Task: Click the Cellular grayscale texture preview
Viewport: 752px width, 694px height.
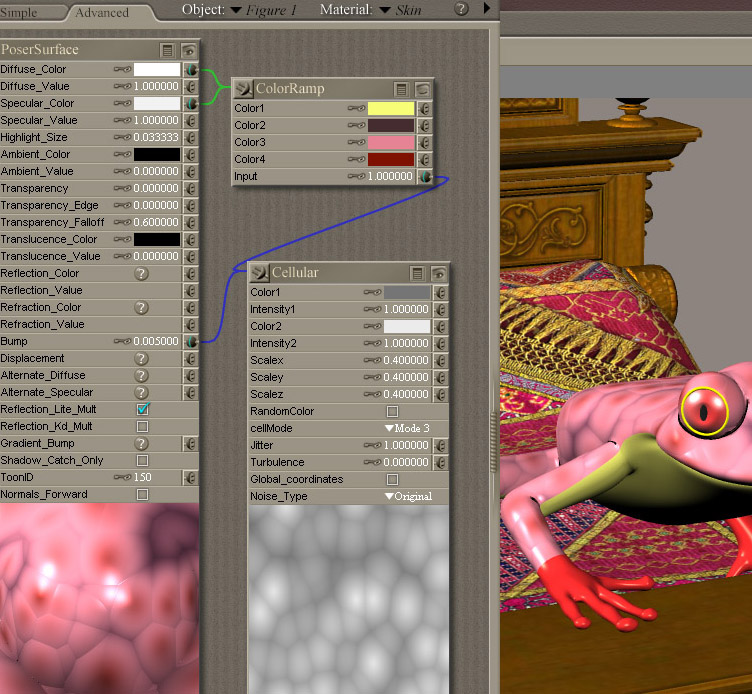Action: click(x=349, y=600)
